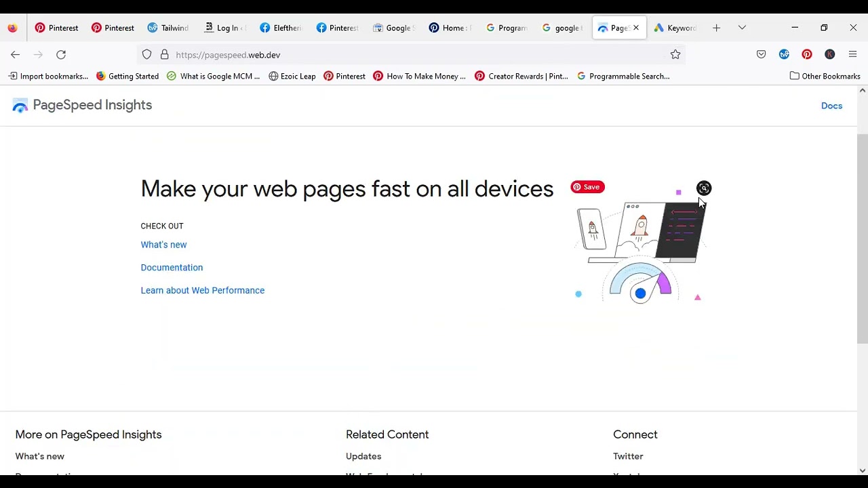Click the Firefox logo icon
868x488 pixels.
click(x=12, y=28)
